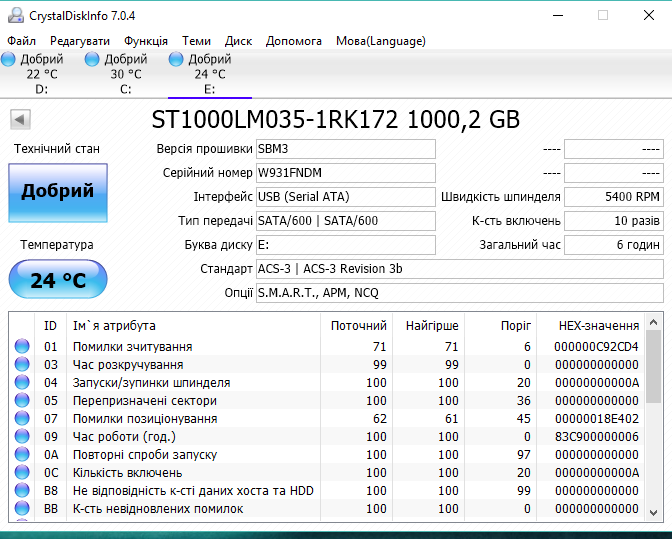The image size is (672, 539).
Task: Click the transfer mode field SATA/600
Action: [346, 221]
